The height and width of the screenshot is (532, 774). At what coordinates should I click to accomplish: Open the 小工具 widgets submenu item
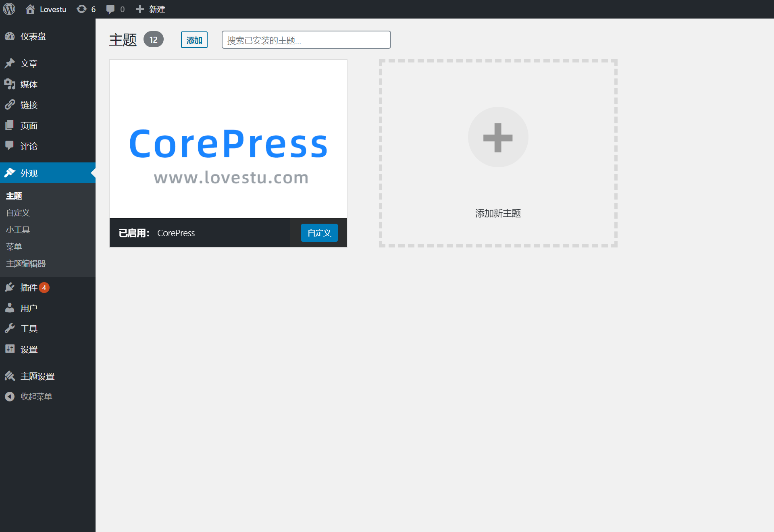tap(18, 230)
